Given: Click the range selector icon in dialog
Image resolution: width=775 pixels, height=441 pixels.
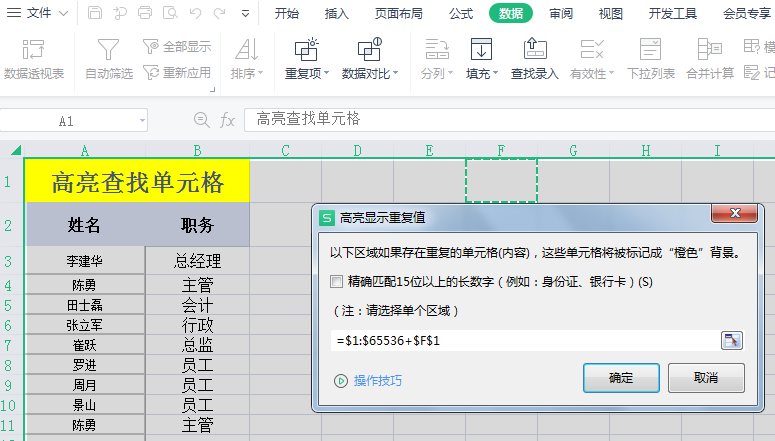Looking at the screenshot, I should tap(732, 341).
